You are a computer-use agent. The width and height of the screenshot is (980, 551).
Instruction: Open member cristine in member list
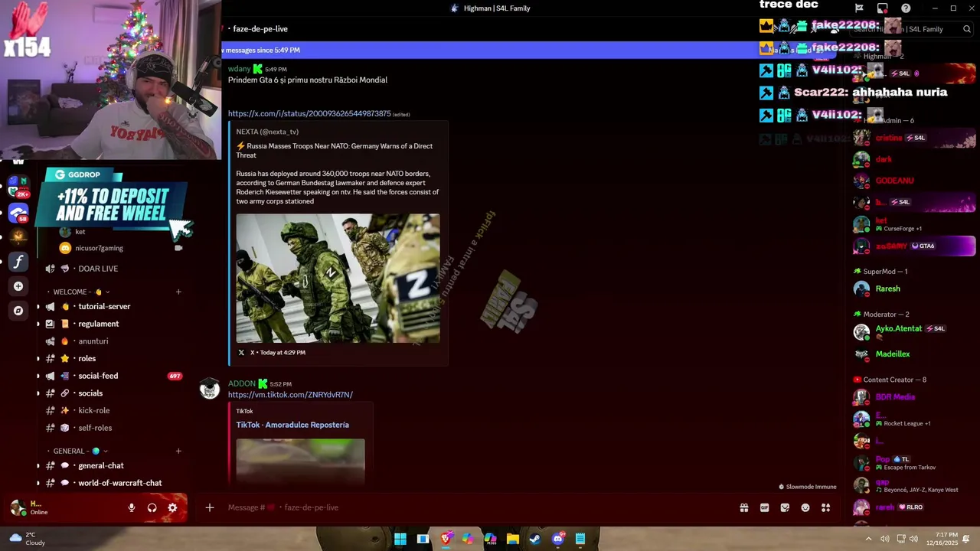tap(889, 138)
